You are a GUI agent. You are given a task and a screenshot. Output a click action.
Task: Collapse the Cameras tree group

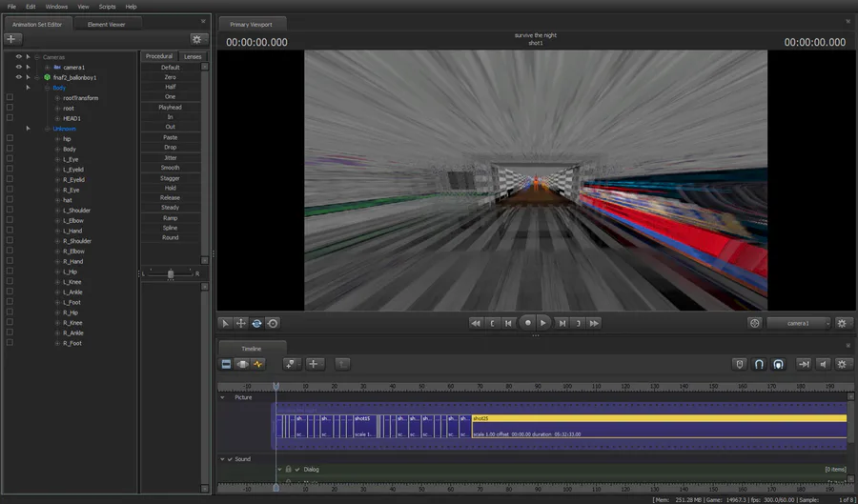coord(37,57)
